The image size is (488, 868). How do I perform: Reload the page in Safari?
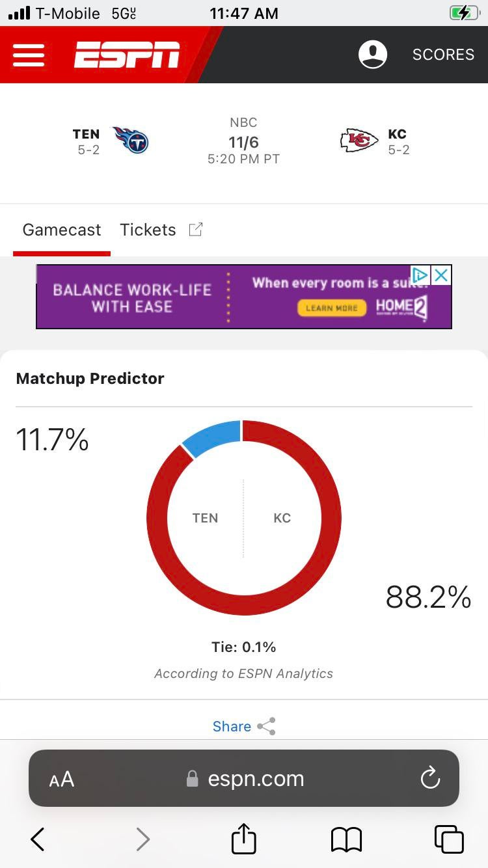[x=430, y=778]
